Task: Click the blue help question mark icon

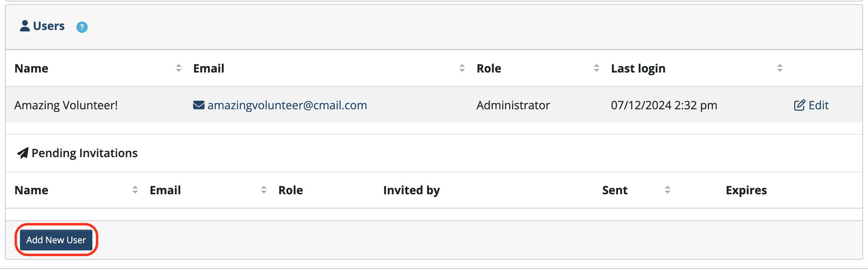Action: pos(82,27)
